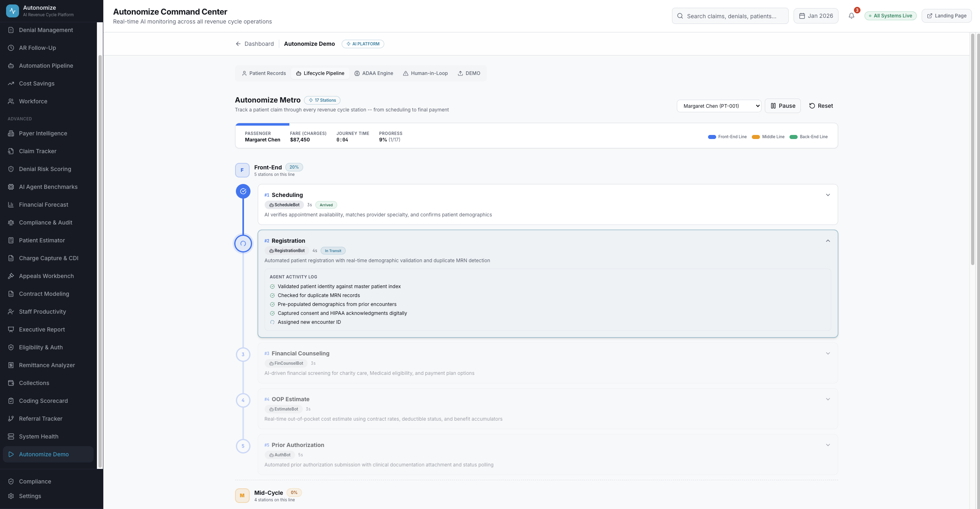Image resolution: width=980 pixels, height=509 pixels.
Task: Collapse the Registration station card
Action: pos(828,241)
